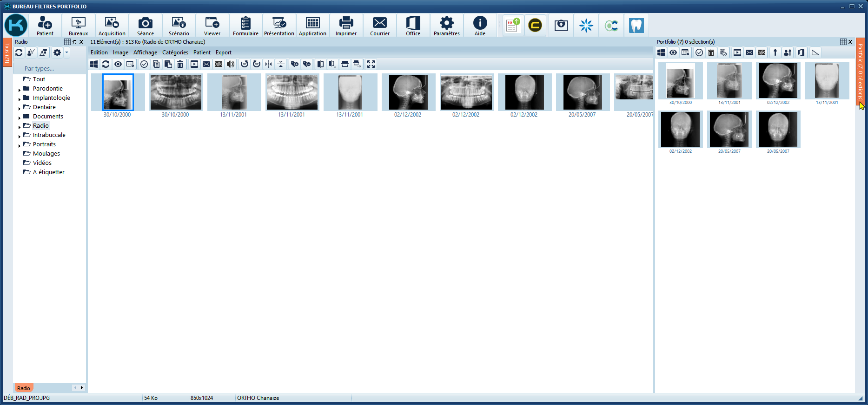This screenshot has height=405, width=868.
Task: Toggle select-all checkmark in Portfolio toolbar
Action: click(699, 52)
